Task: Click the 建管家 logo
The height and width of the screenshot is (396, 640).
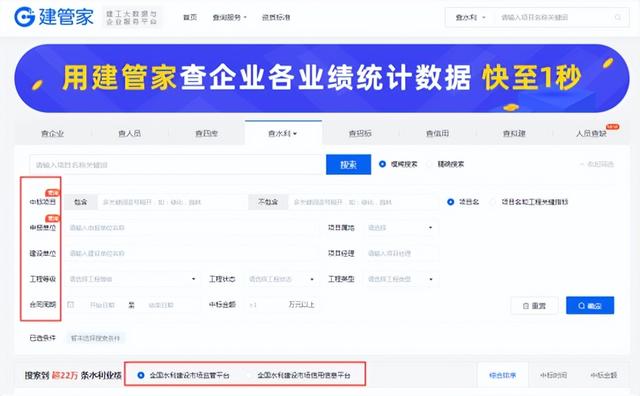Action: tap(54, 17)
